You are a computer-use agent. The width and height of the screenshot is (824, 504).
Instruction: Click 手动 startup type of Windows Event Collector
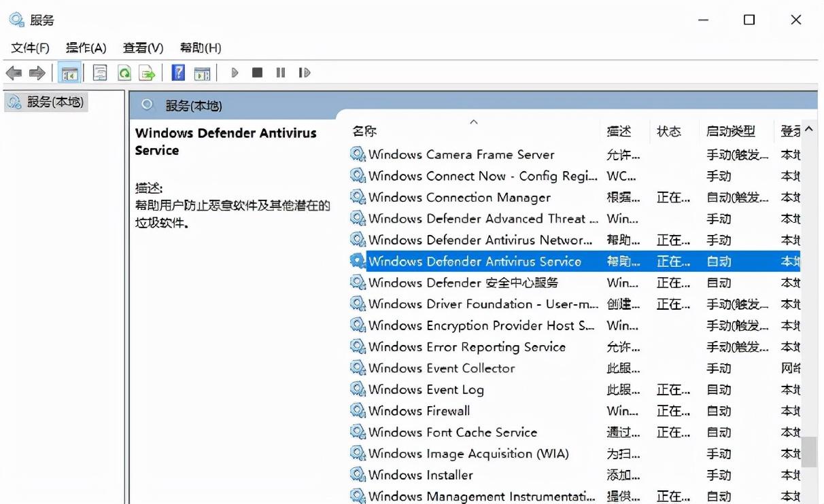point(719,368)
